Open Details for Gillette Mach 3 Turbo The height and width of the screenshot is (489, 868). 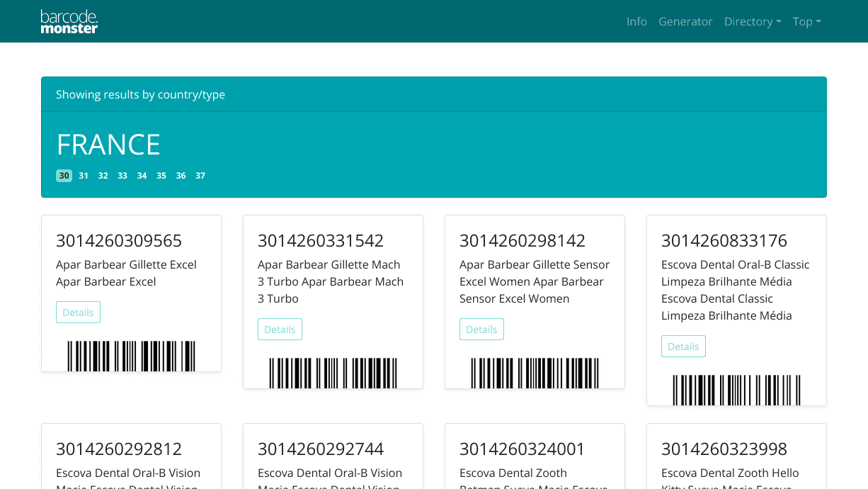[280, 330]
